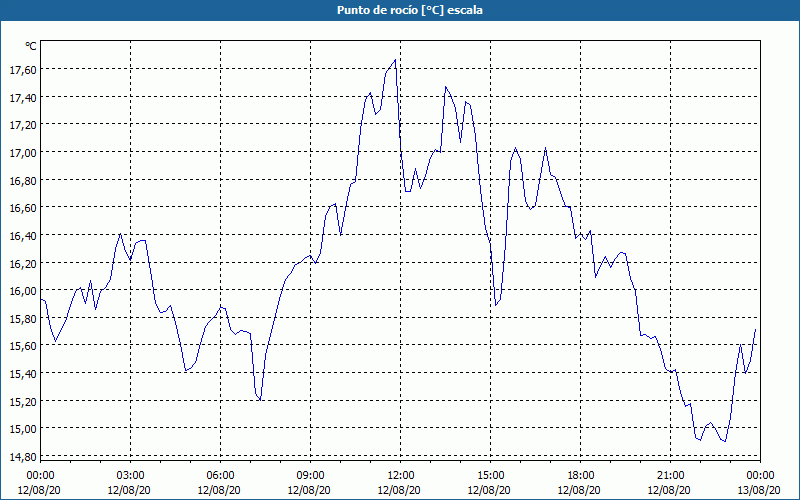Click the 15,60 y-axis value
The width and height of the screenshot is (800, 500).
[23, 346]
